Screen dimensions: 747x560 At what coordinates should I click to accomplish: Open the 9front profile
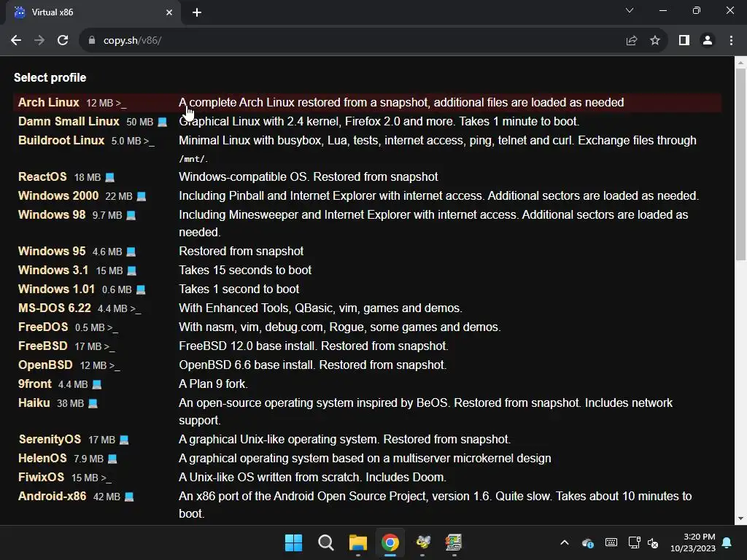(x=35, y=384)
